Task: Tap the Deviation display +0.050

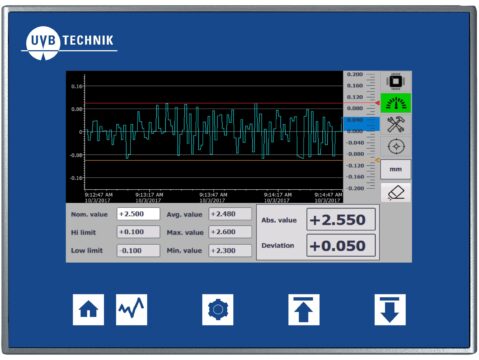Action: pyautogui.click(x=341, y=245)
